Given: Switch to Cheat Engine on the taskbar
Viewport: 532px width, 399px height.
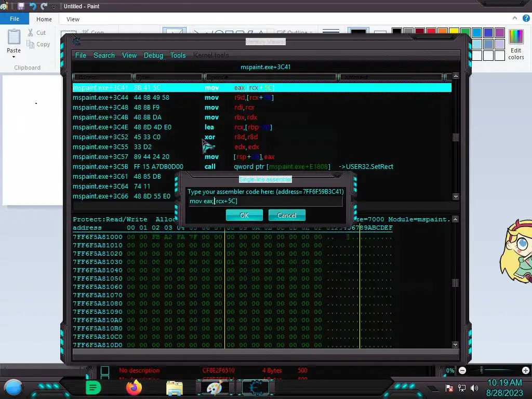Looking at the screenshot, I should pyautogui.click(x=255, y=388).
